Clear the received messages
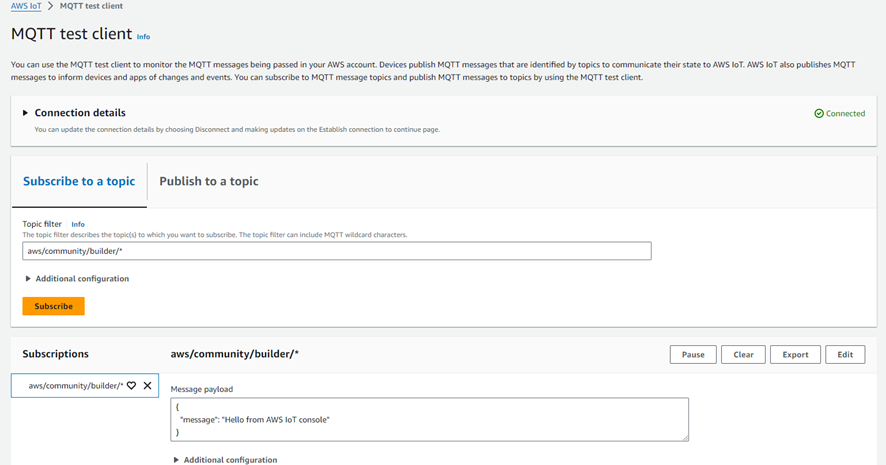 click(743, 355)
